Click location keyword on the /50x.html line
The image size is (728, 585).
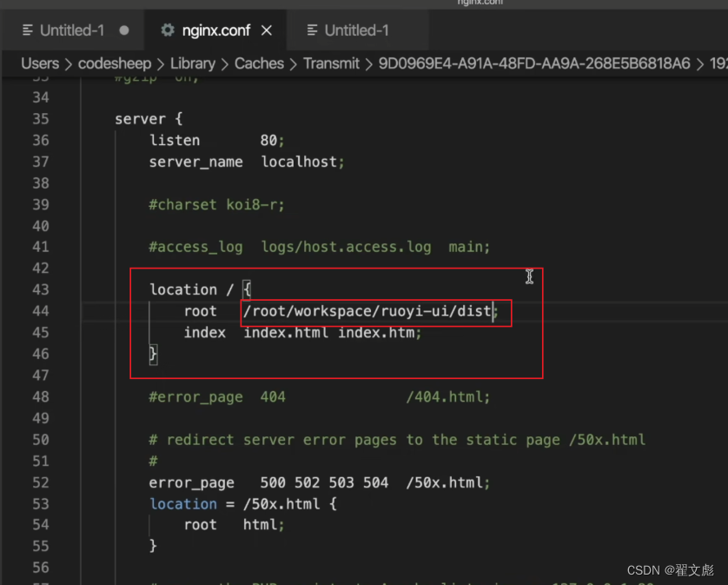point(183,504)
